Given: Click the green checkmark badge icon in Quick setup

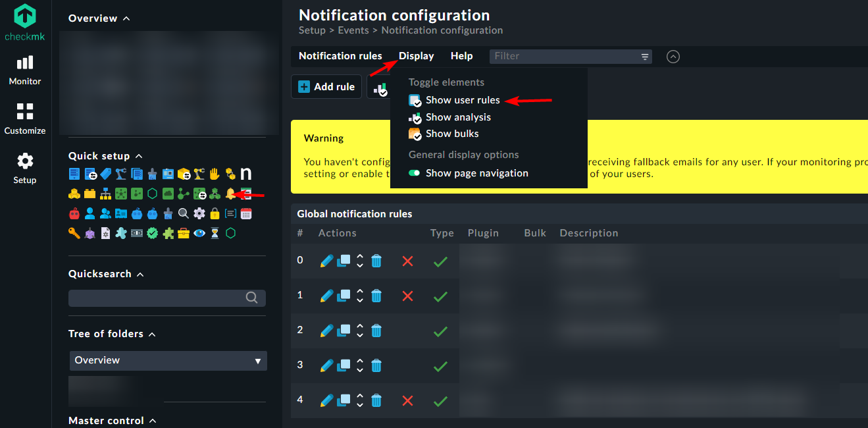Looking at the screenshot, I should click(x=153, y=233).
